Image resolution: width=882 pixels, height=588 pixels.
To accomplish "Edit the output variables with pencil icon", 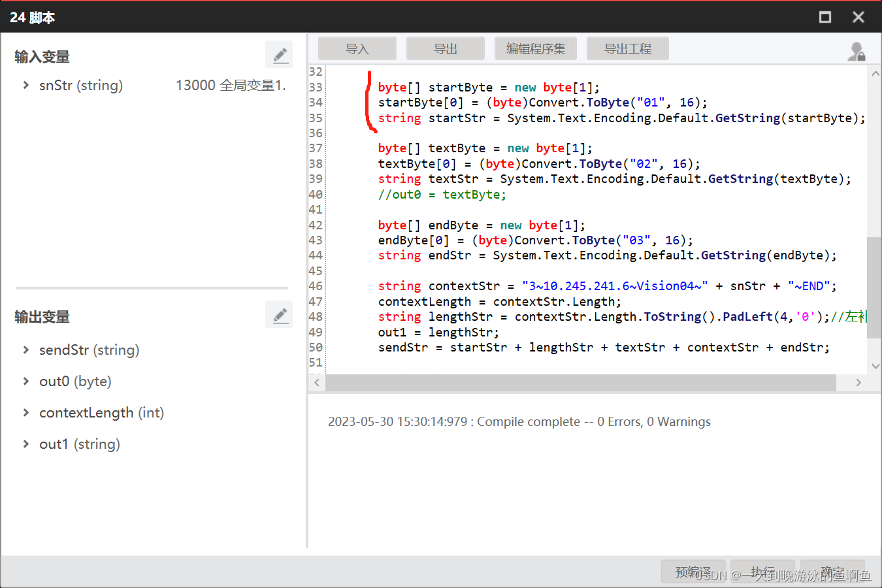I will 279,315.
